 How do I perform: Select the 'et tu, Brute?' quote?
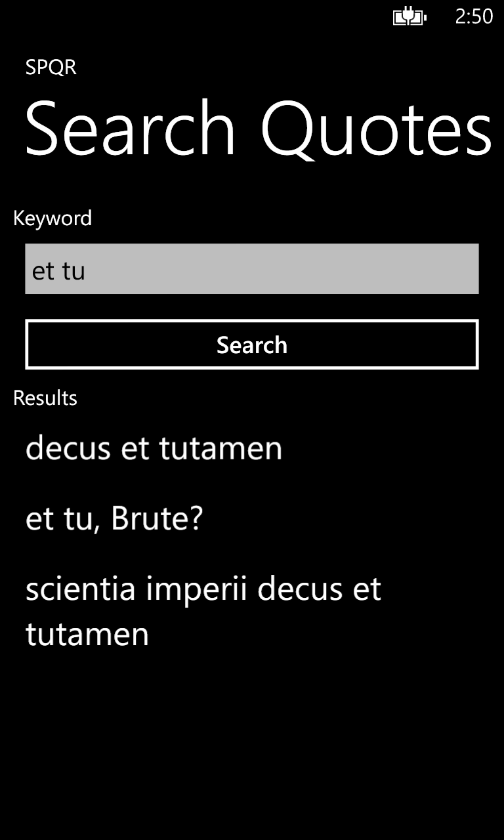tap(114, 518)
